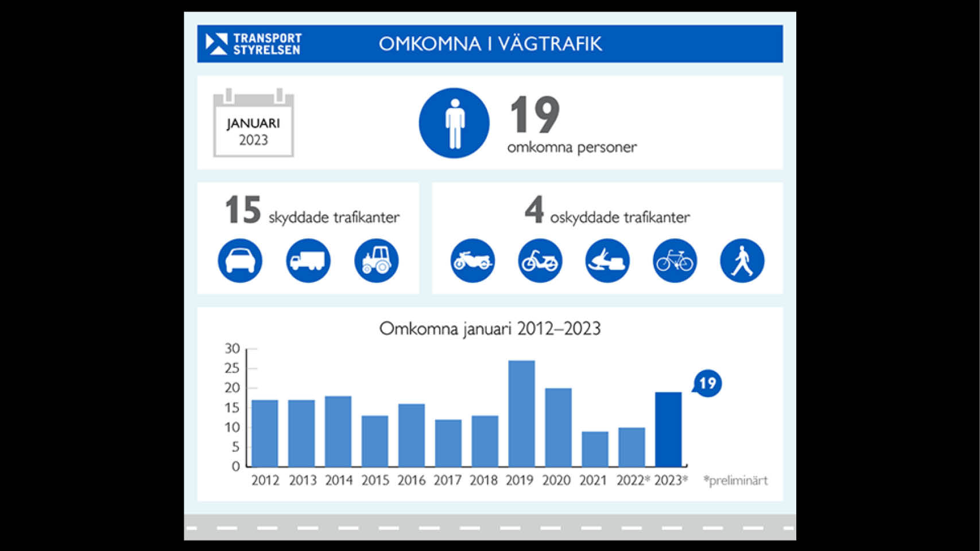Click the Januari 2023 calendar graphic

coord(254,124)
